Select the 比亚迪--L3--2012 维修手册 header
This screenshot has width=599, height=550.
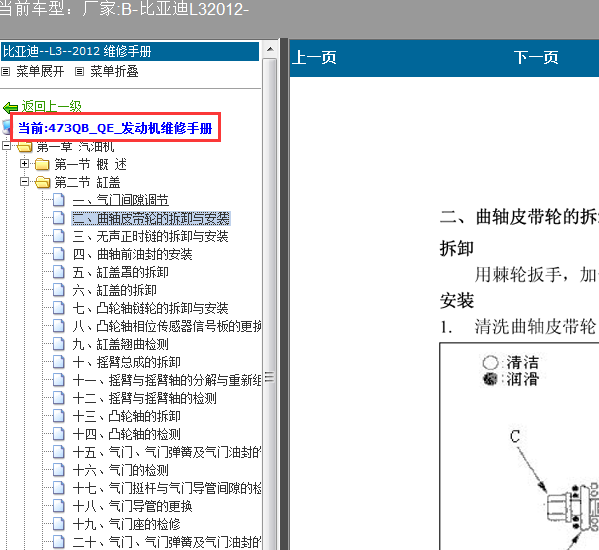tap(130, 51)
